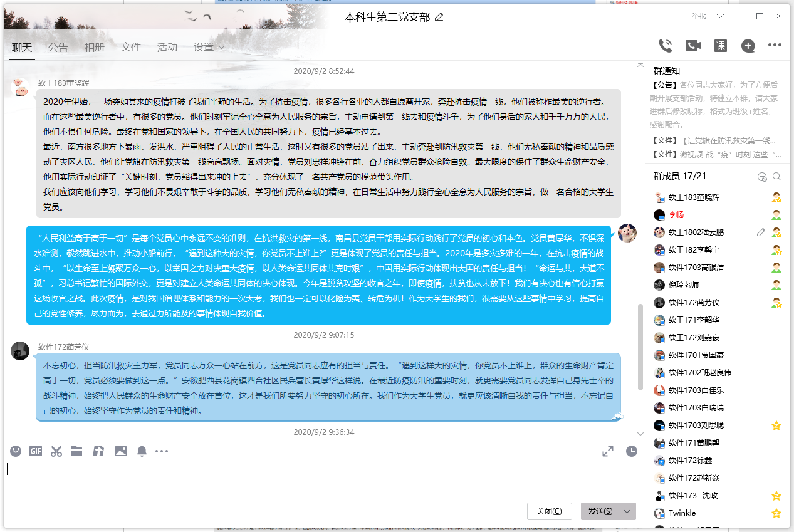Select the scissors screenshot tool
The width and height of the screenshot is (794, 532).
56,451
